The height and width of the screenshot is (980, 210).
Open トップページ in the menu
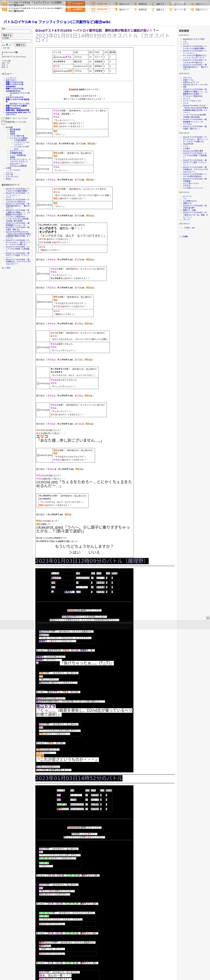11,78
